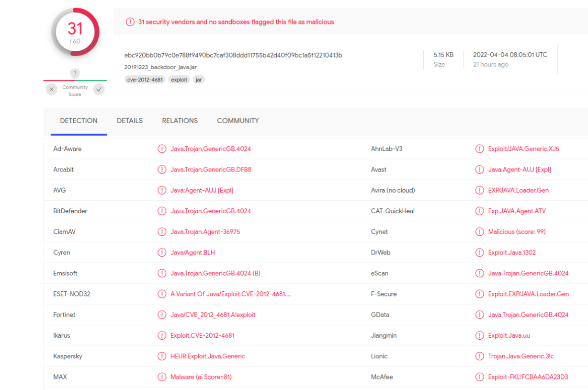Click the community score downvote X icon
Viewport: 588px width, 390px height.
tap(52, 89)
